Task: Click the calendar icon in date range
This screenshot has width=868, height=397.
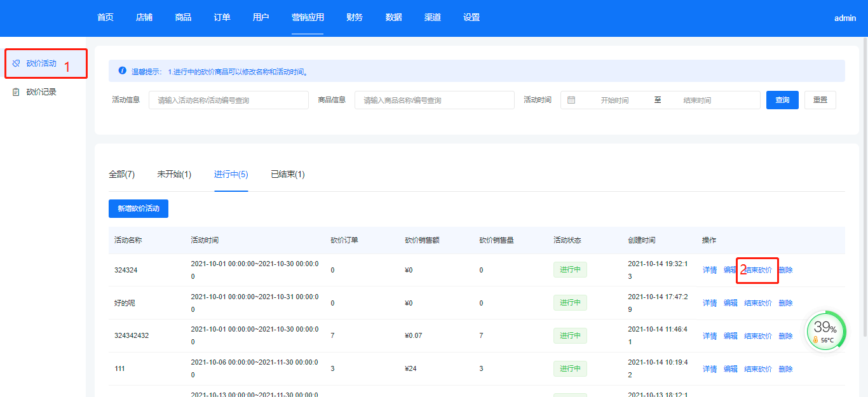Action: point(571,100)
